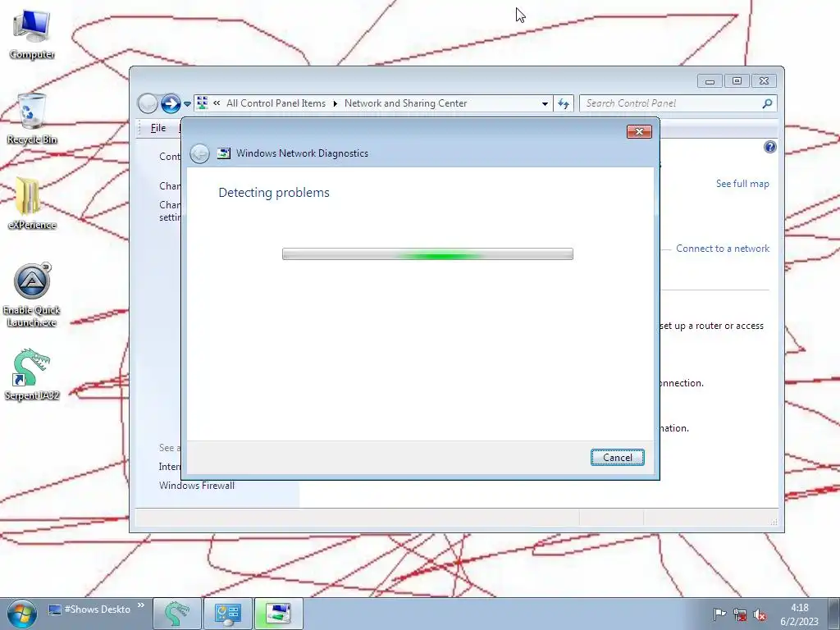The image size is (840, 630).
Task: Click the Windows Network Diagnostics title icon
Action: coord(223,153)
